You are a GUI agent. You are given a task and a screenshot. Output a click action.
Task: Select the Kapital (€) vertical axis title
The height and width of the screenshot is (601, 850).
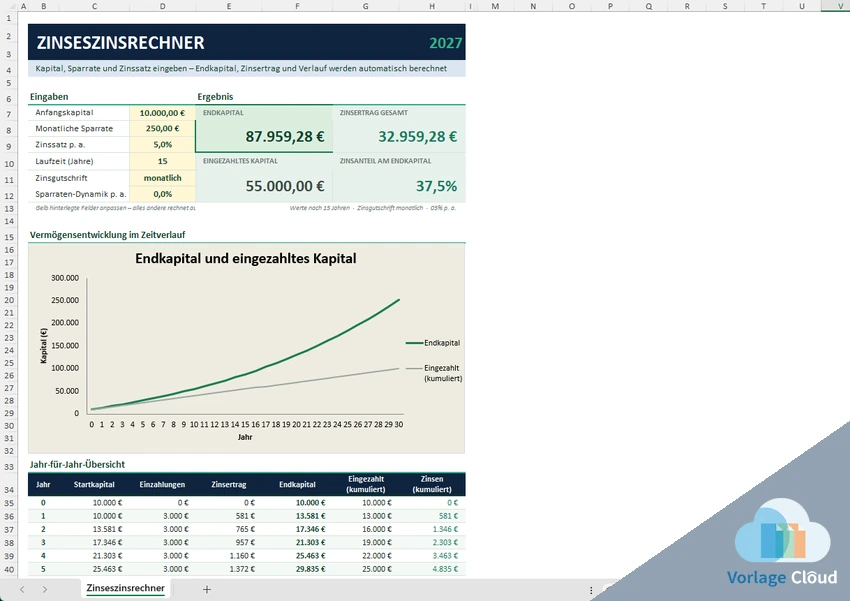tap(44, 345)
